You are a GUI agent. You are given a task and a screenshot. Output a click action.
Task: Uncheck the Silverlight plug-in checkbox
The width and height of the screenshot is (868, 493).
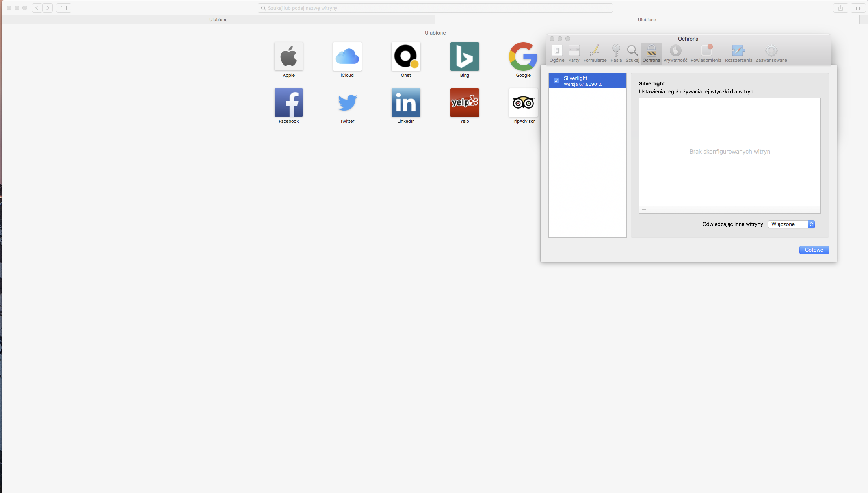tap(556, 81)
